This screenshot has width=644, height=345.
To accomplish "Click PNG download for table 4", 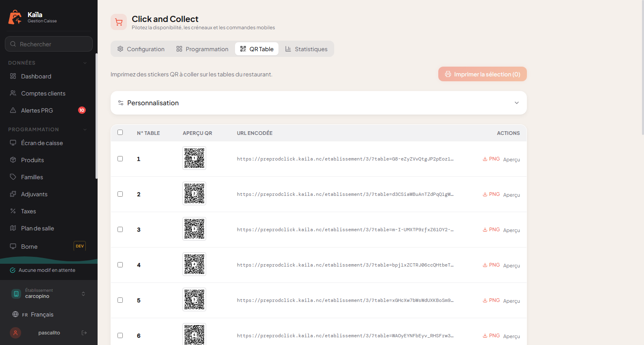I will 491,265.
